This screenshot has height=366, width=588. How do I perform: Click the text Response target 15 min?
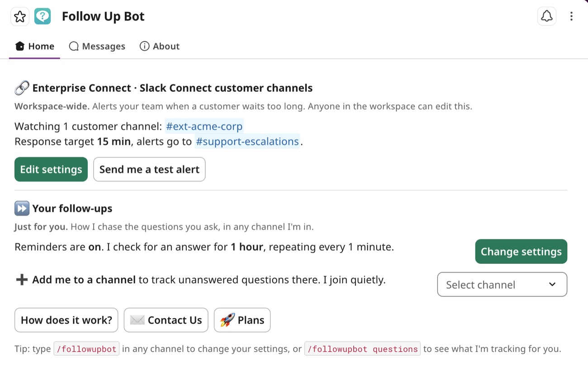click(72, 142)
